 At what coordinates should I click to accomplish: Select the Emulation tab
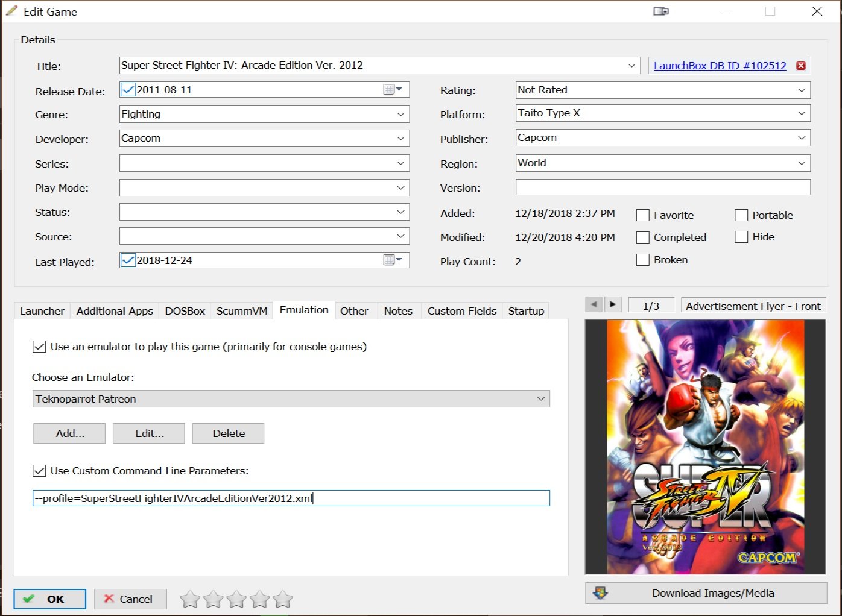point(304,310)
